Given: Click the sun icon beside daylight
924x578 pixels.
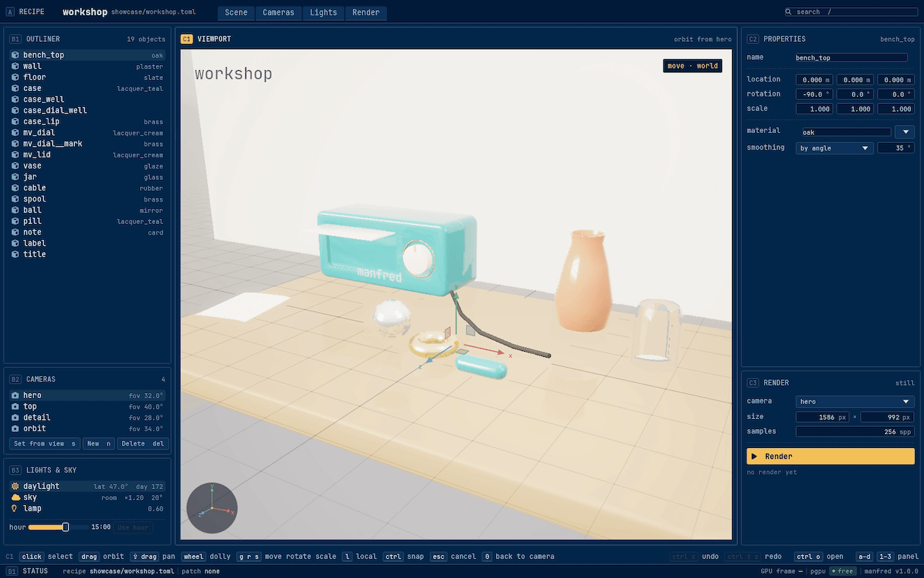Looking at the screenshot, I should click(15, 486).
